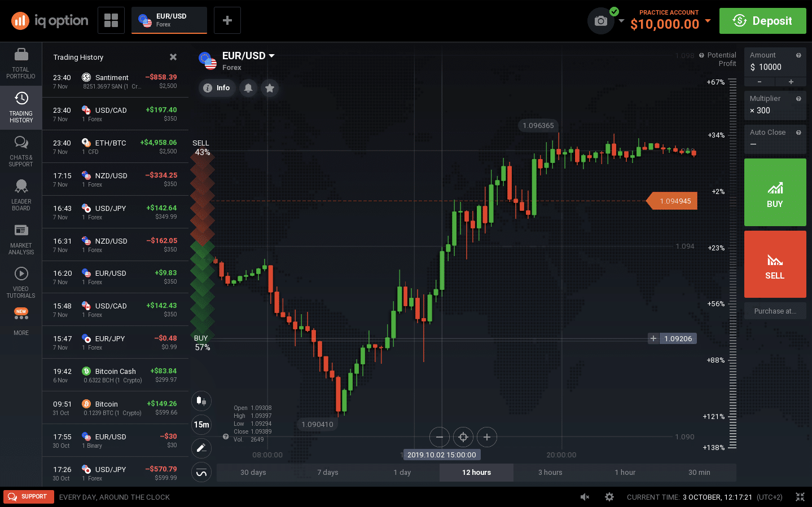Center chart with crosshair button

pyautogui.click(x=463, y=437)
